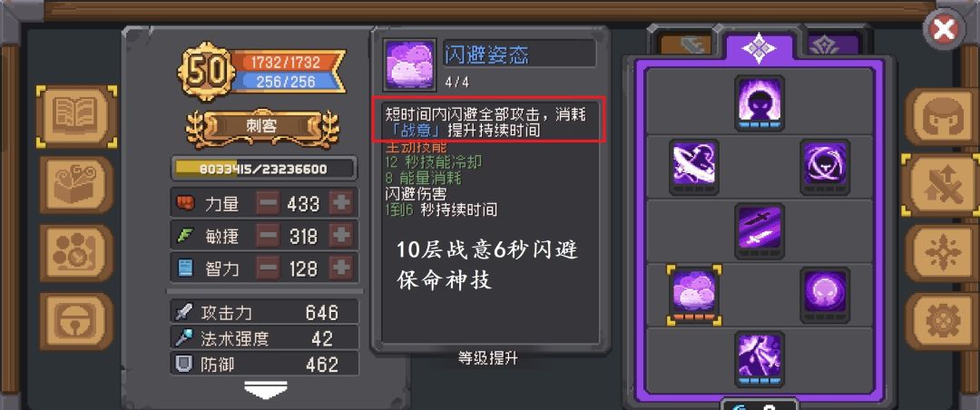Close the panel with red X button
980x410 pixels.
coord(943,29)
